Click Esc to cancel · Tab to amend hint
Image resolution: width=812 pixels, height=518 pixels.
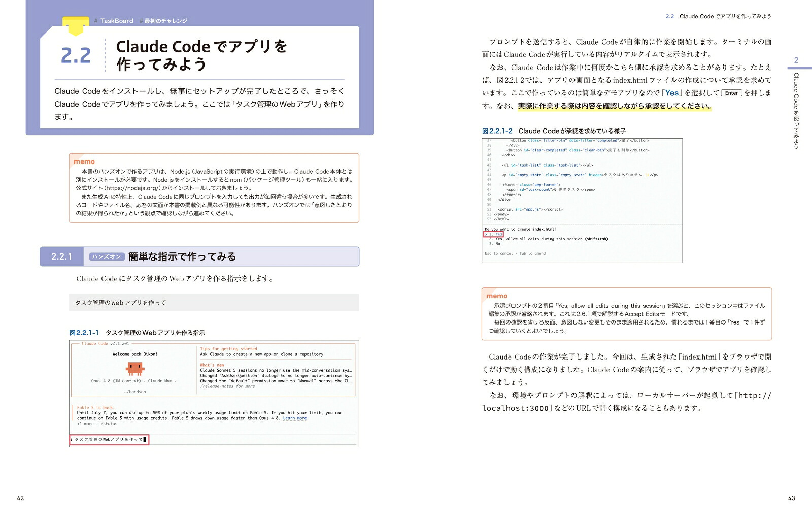pos(515,253)
